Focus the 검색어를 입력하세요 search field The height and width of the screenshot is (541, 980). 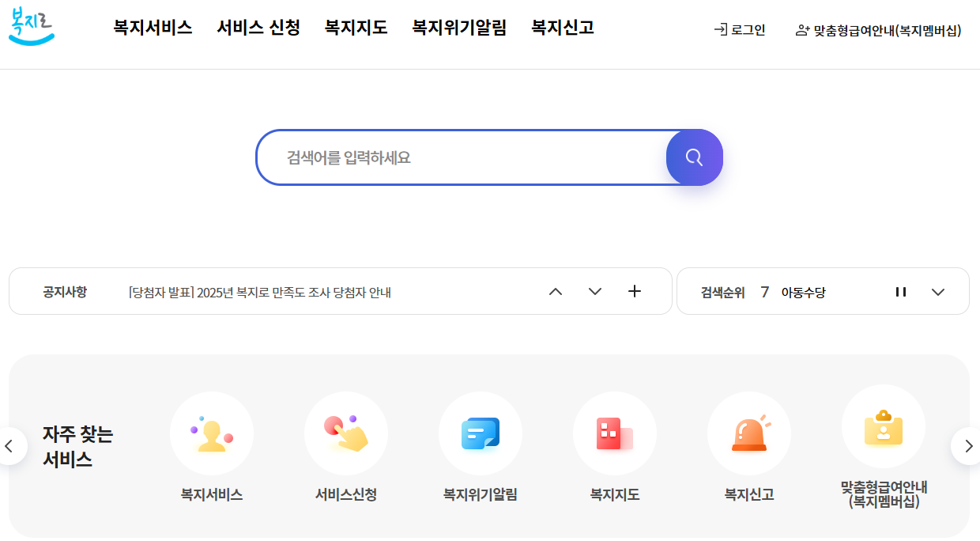(462, 157)
